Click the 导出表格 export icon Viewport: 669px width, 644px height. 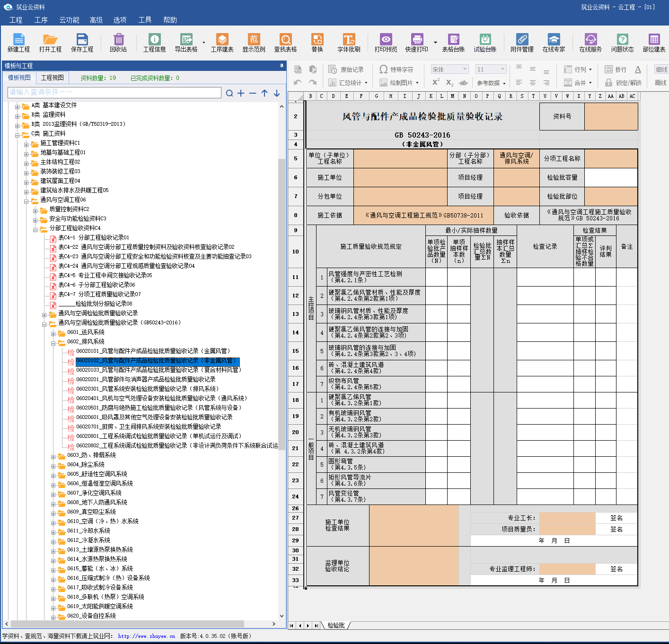coord(186,43)
